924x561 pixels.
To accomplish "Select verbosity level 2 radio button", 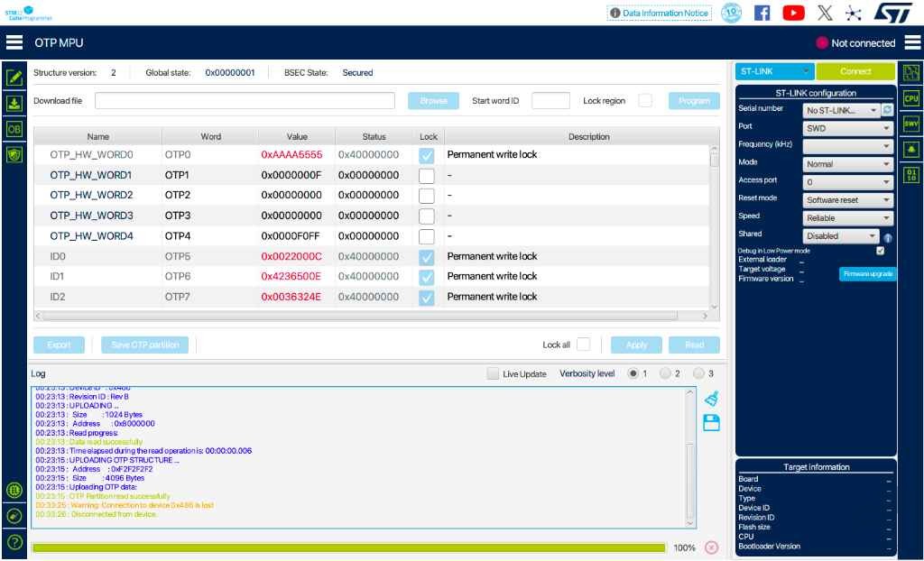I will pyautogui.click(x=665, y=373).
